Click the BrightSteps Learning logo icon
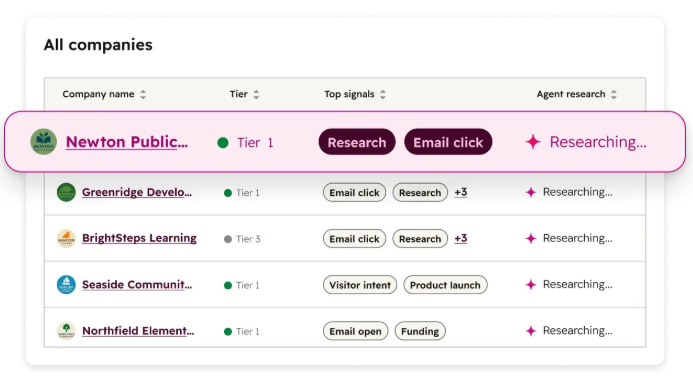This screenshot has height=378, width=693. 66,239
